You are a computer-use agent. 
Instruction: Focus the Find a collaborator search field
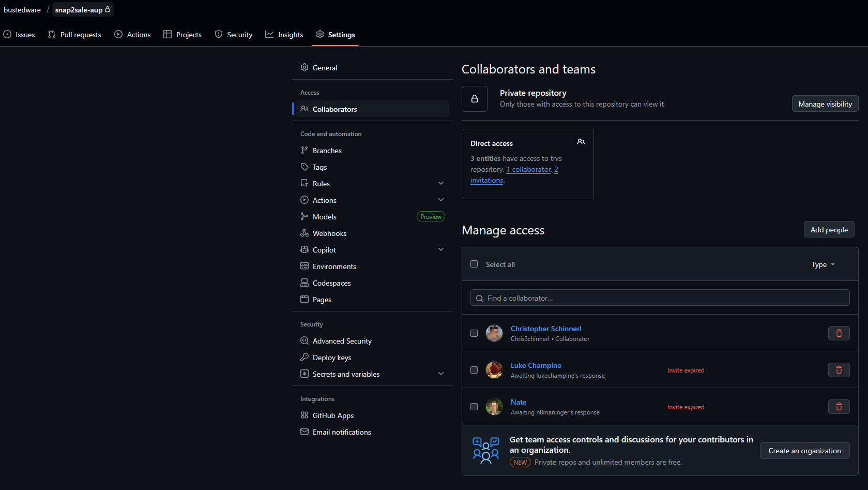pos(660,298)
